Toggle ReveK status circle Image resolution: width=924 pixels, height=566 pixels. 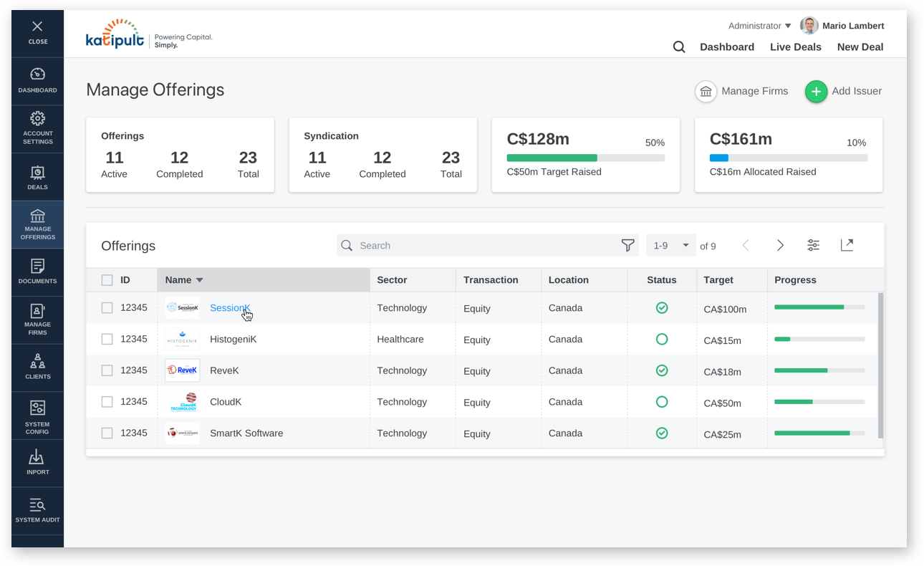(662, 370)
